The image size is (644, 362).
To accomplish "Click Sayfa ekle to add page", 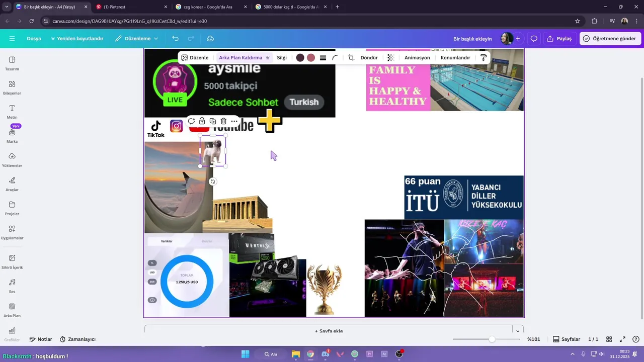I will pyautogui.click(x=329, y=331).
